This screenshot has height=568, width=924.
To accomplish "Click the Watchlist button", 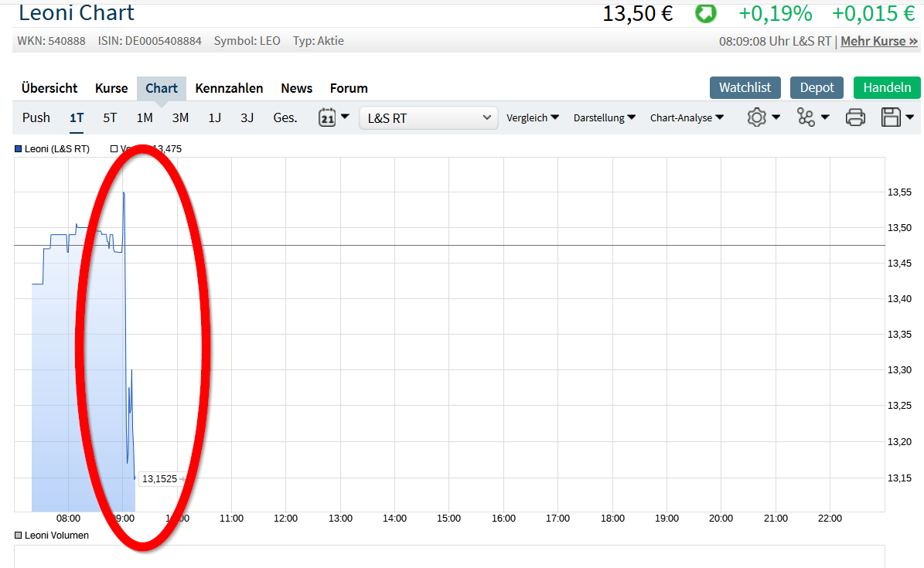I will [x=745, y=88].
